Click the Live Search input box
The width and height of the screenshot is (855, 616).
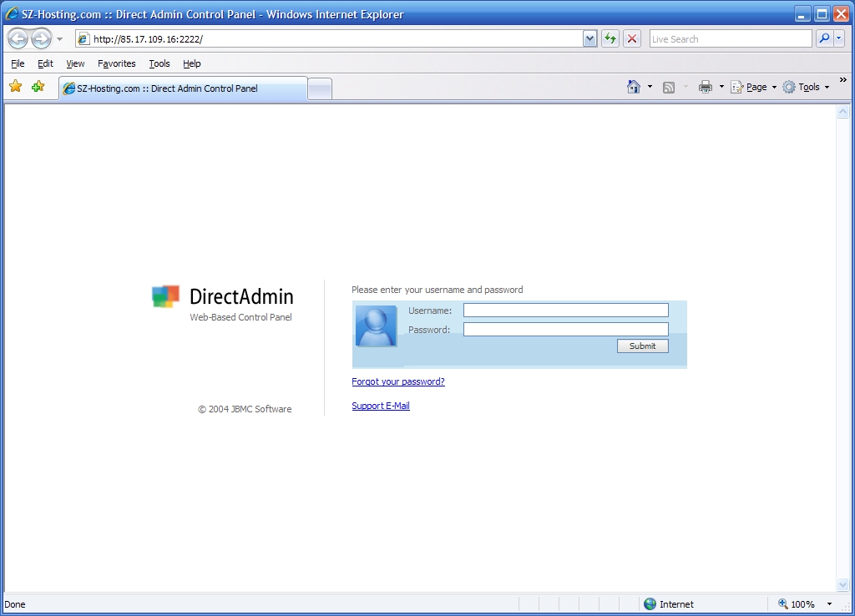point(730,38)
